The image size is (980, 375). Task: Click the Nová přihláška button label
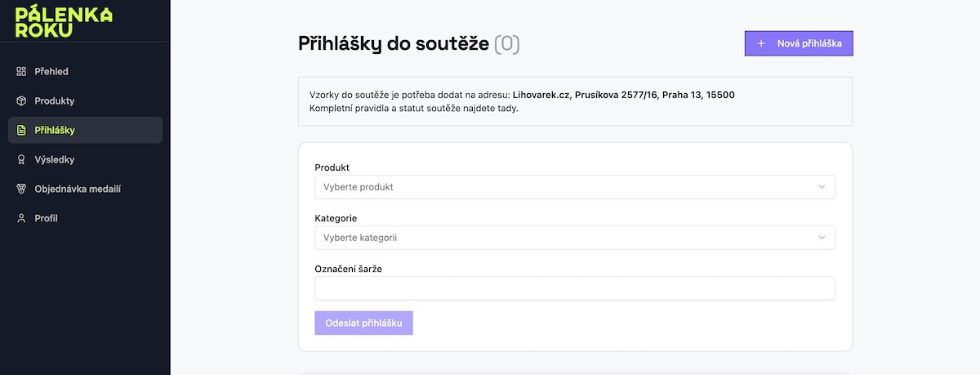809,43
